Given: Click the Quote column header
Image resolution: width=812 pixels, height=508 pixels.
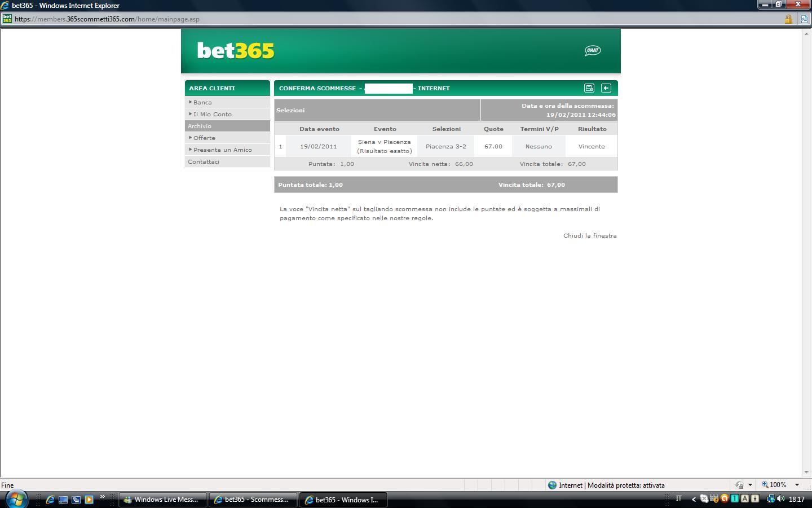Looking at the screenshot, I should point(493,129).
